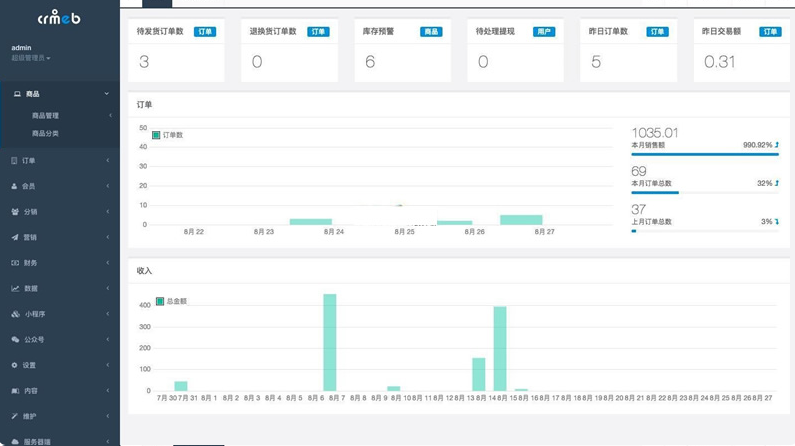Viewport: 795px width, 446px height.
Task: Open the 商品分类 menu item
Action: click(x=46, y=133)
